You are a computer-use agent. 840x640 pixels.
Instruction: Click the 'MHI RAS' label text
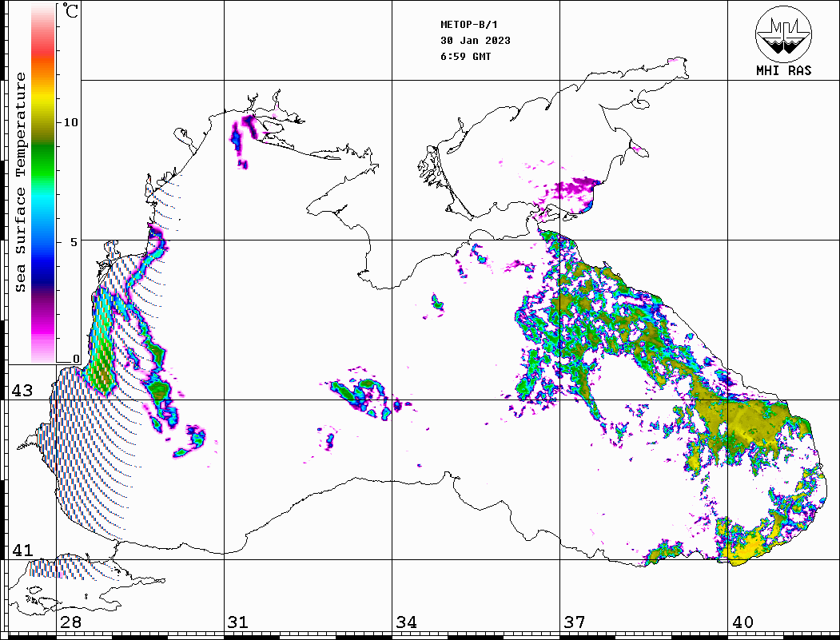[783, 70]
